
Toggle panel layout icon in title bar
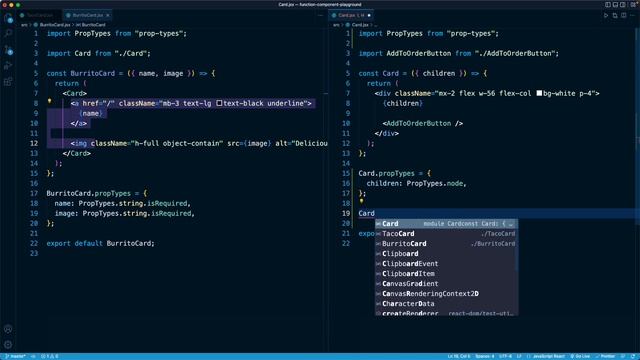point(615,4)
